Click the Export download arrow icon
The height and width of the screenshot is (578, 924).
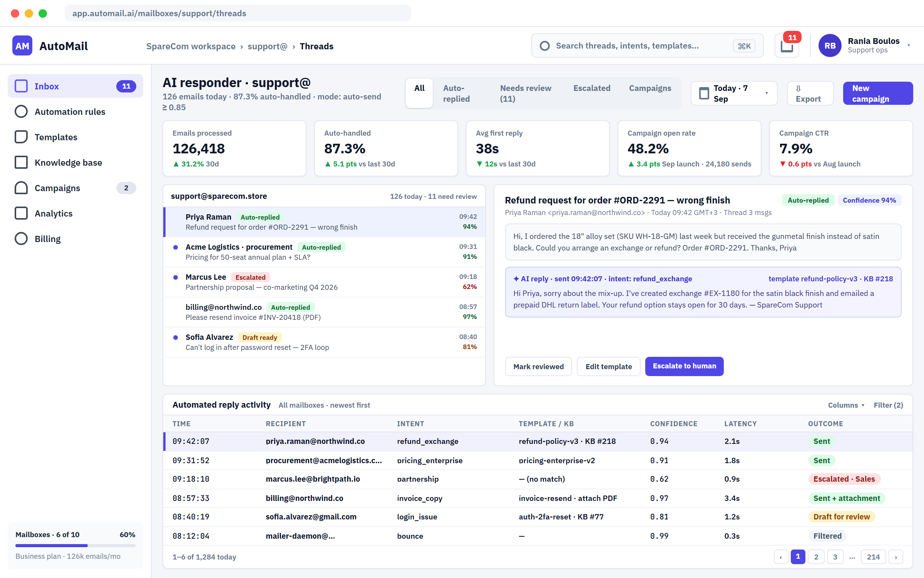tap(798, 88)
